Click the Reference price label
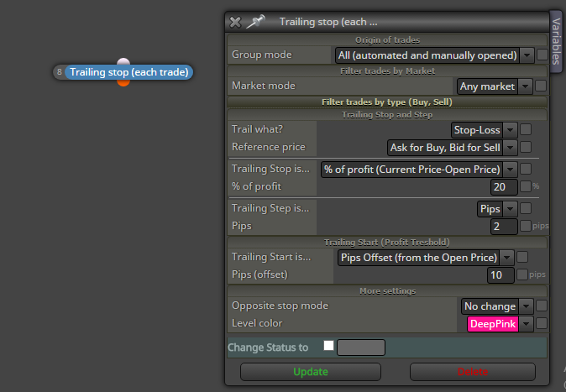The width and height of the screenshot is (566, 392). pyautogui.click(x=269, y=147)
